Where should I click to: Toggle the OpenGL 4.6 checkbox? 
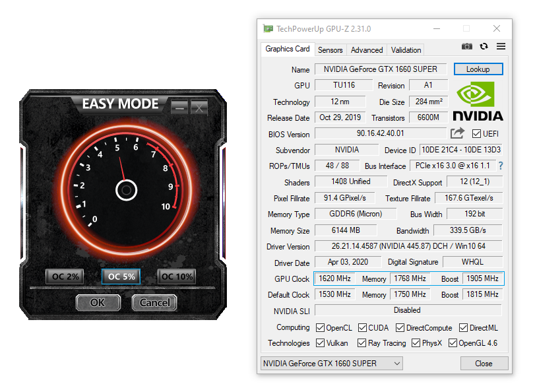coord(453,343)
